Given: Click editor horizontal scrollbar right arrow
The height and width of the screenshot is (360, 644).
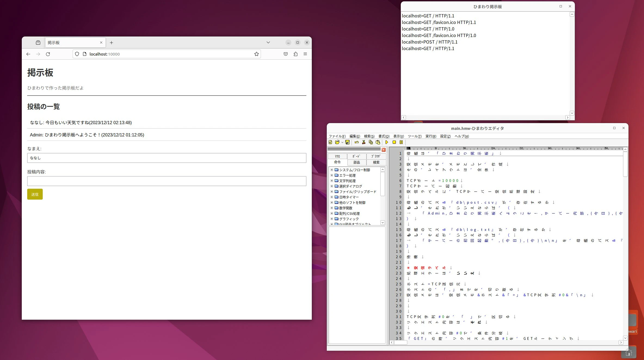Looking at the screenshot, I should coord(621,343).
